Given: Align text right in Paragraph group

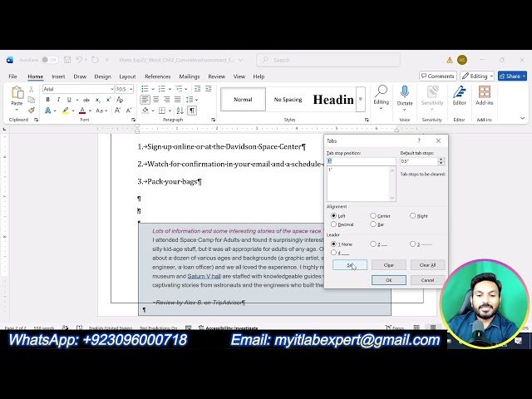Looking at the screenshot, I should click(x=166, y=100).
